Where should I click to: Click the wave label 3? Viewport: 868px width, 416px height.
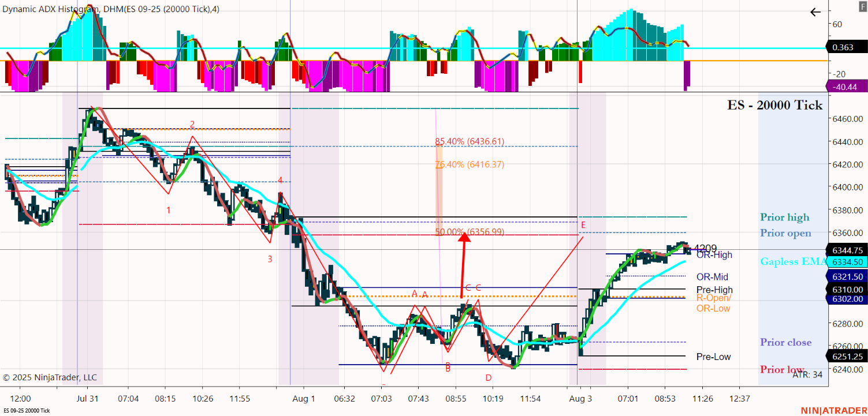(x=270, y=259)
